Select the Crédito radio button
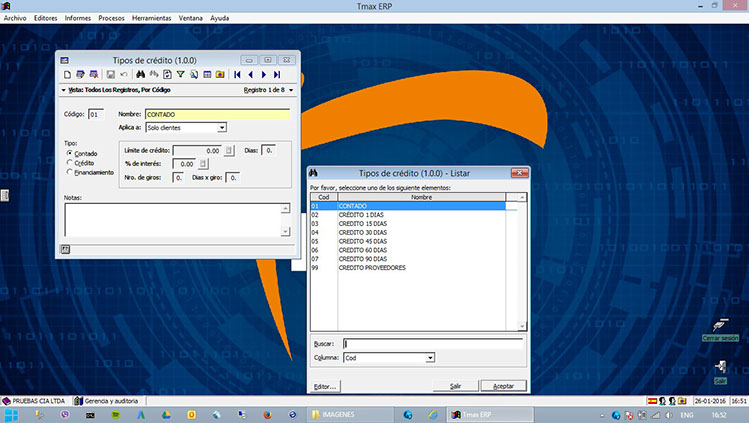Viewport: 749px width, 423px height. [x=70, y=162]
